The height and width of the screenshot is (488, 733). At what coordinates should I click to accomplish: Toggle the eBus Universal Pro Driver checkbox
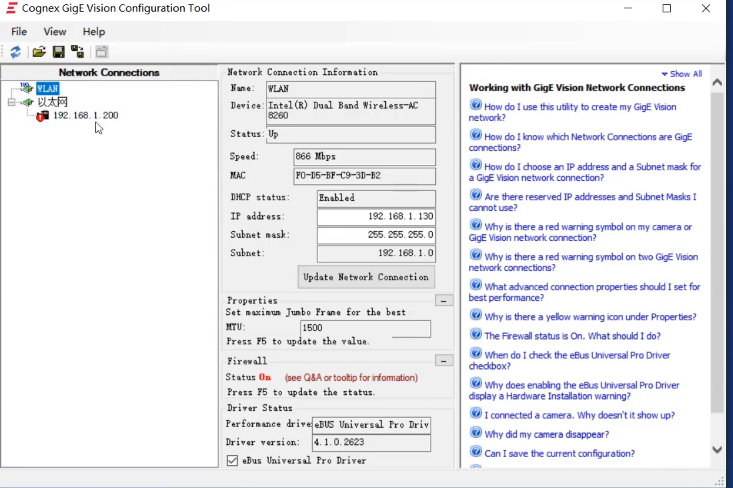[x=232, y=460]
